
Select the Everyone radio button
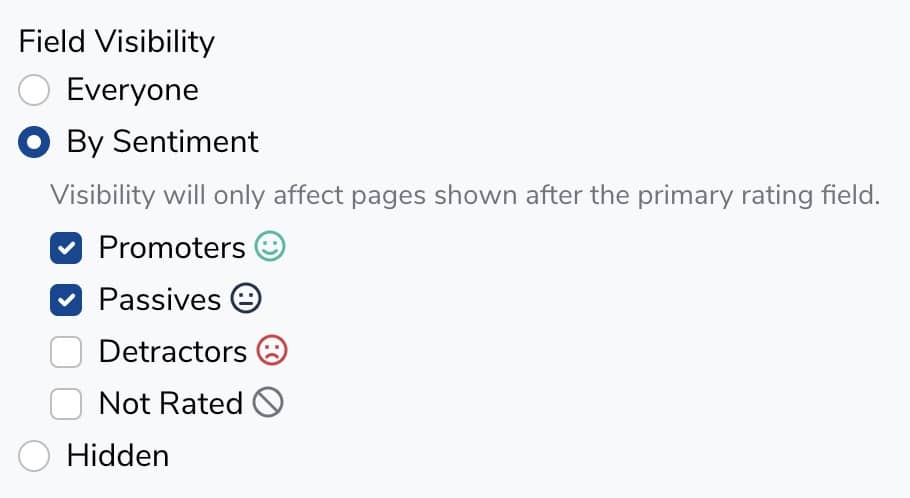34,90
